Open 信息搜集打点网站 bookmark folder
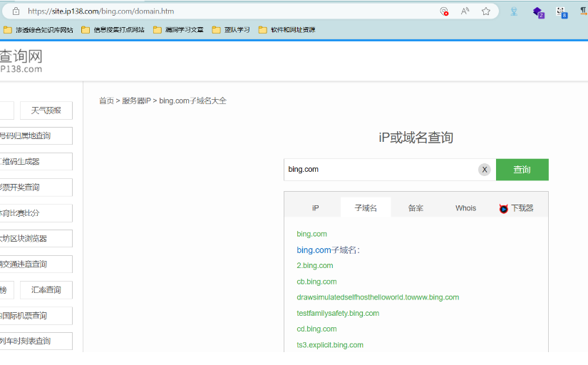 [113, 30]
